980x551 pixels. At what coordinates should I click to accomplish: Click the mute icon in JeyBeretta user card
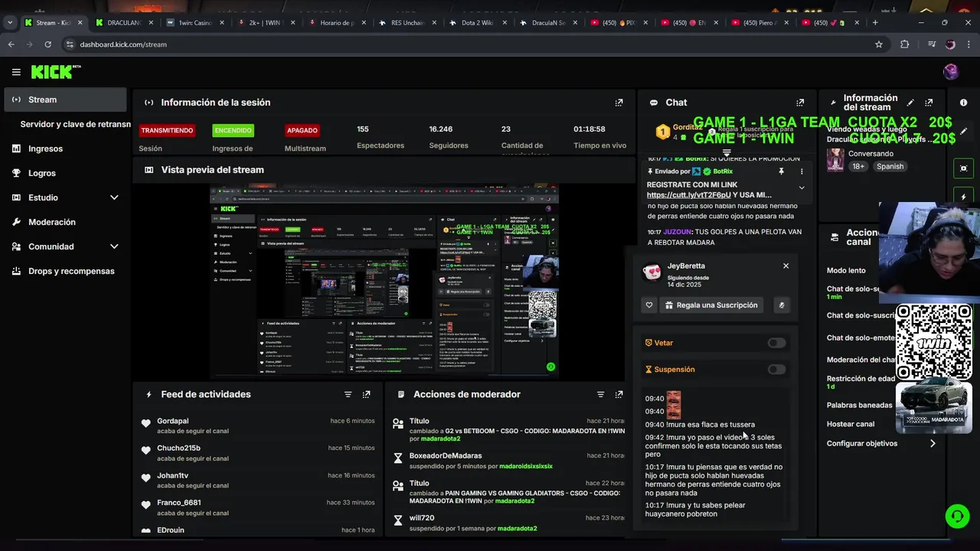(782, 305)
